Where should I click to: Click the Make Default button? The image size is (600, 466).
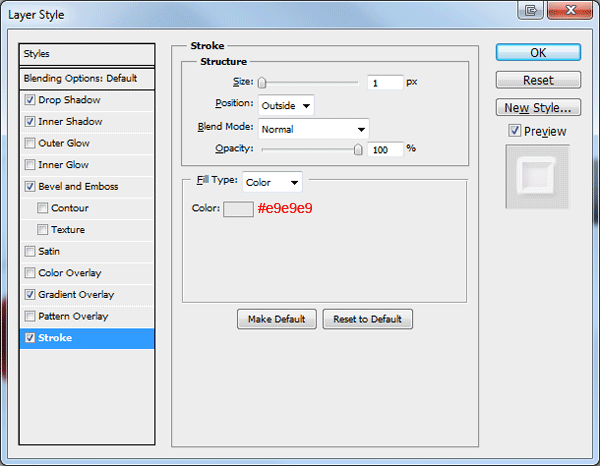[x=277, y=319]
